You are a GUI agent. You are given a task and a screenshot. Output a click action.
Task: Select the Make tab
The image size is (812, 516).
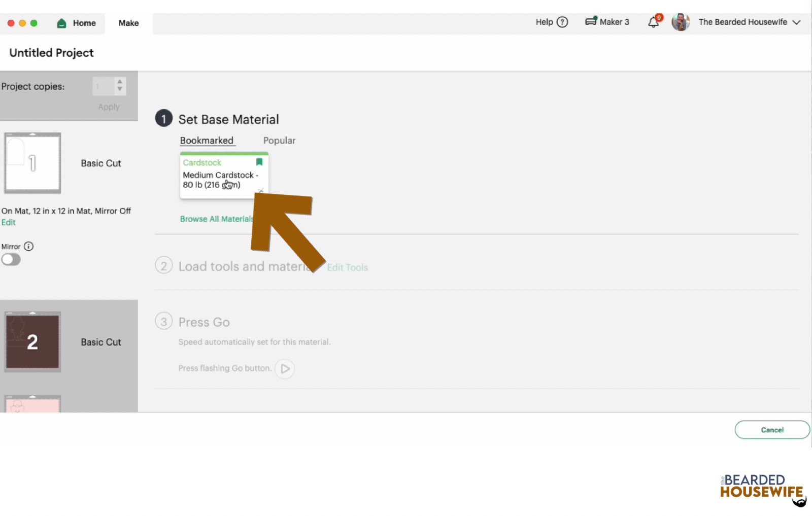click(x=128, y=23)
